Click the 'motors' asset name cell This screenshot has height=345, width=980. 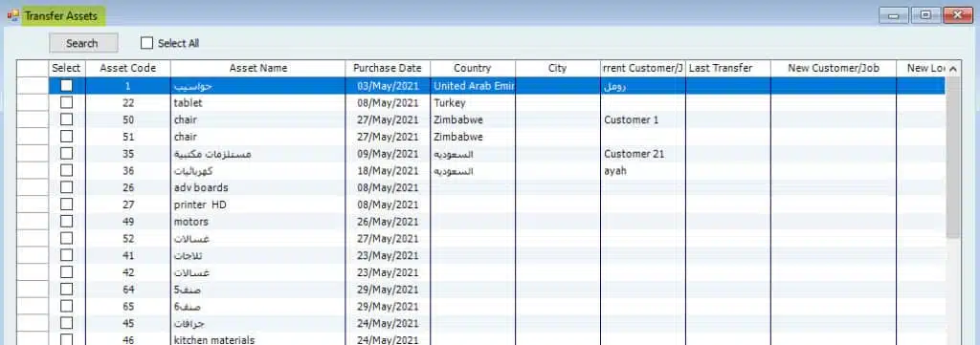click(x=257, y=222)
